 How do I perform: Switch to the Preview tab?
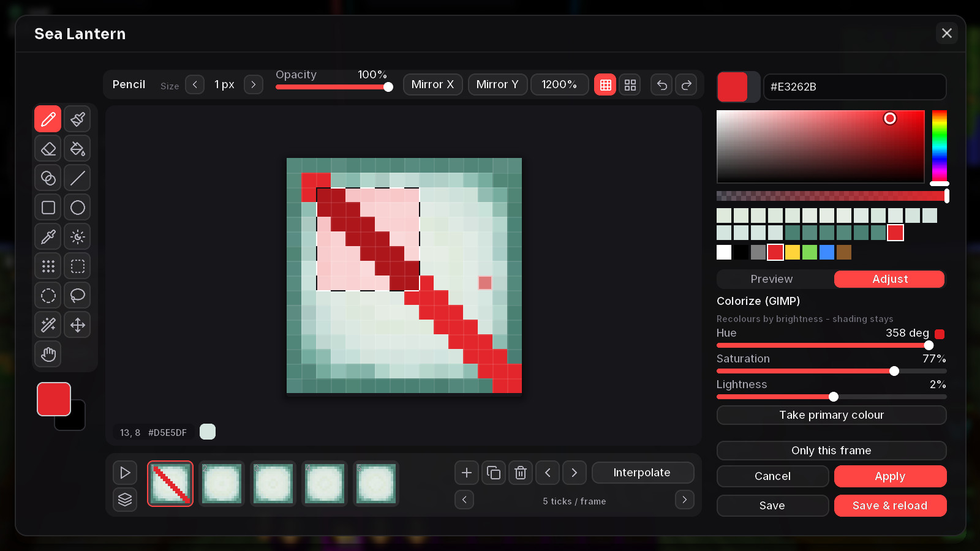click(x=772, y=279)
